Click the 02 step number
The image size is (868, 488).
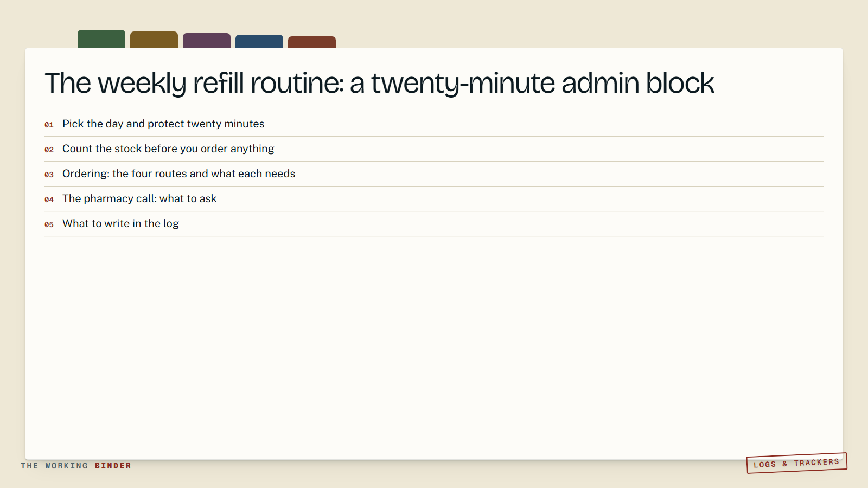tap(49, 150)
